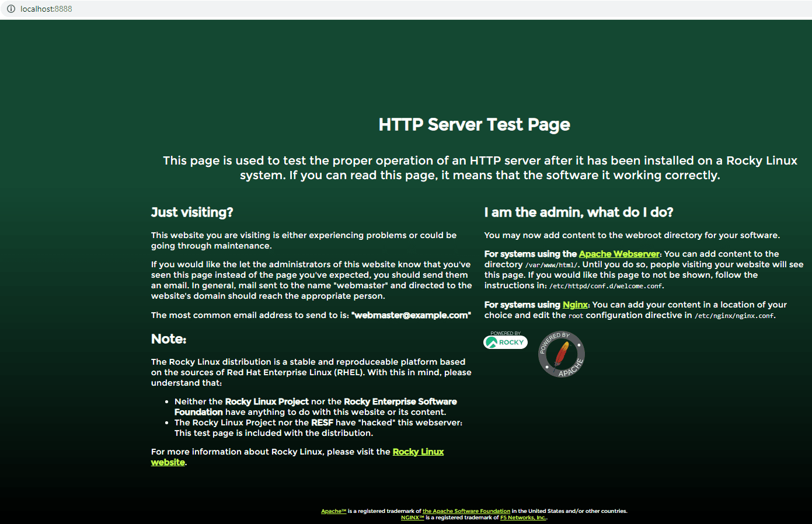812x524 pixels.
Task: Click the circular "Powered by Apache" seal
Action: (561, 354)
